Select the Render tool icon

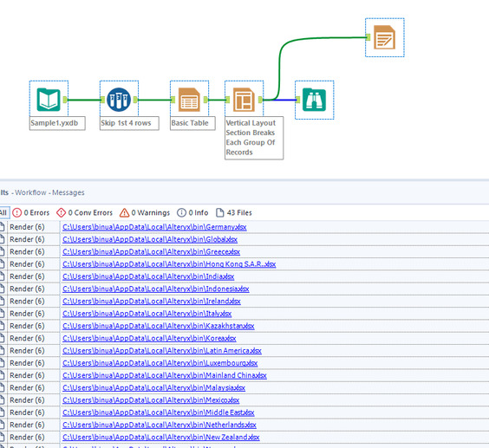385,37
